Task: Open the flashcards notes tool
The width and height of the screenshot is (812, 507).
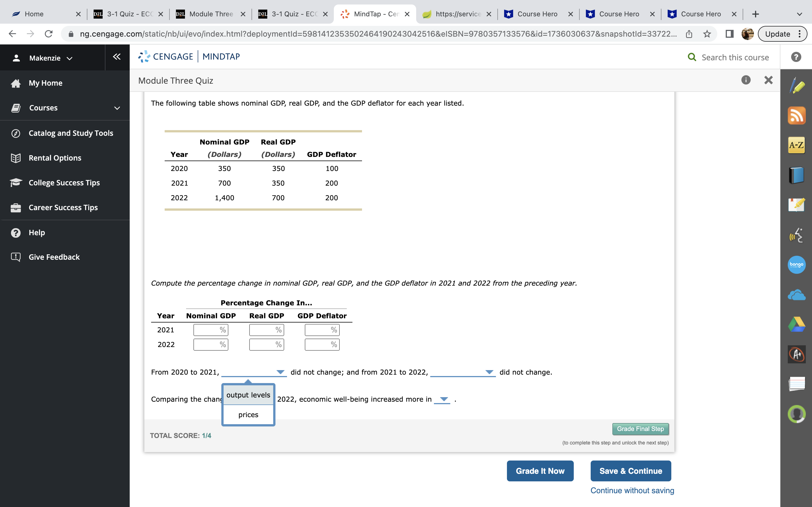Action: (x=797, y=384)
